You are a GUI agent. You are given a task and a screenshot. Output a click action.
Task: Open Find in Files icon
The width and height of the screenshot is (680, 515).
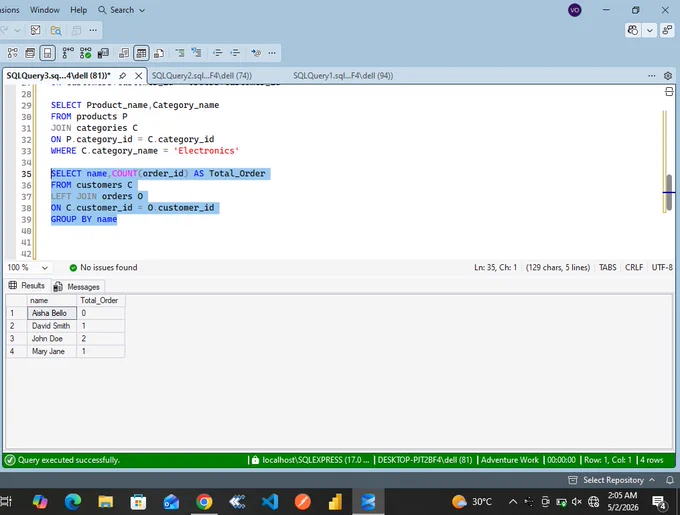(56, 30)
